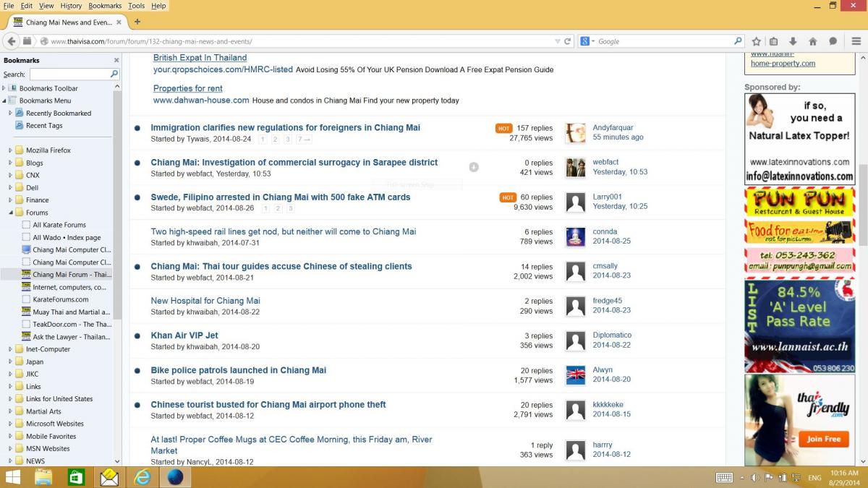Close the Chiang Mai News and Events tab

click(x=119, y=22)
